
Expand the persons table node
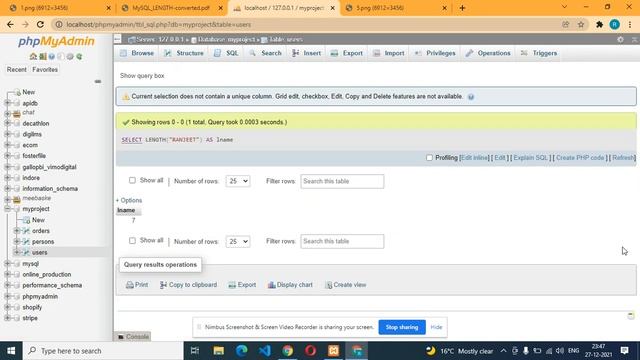tap(17, 242)
